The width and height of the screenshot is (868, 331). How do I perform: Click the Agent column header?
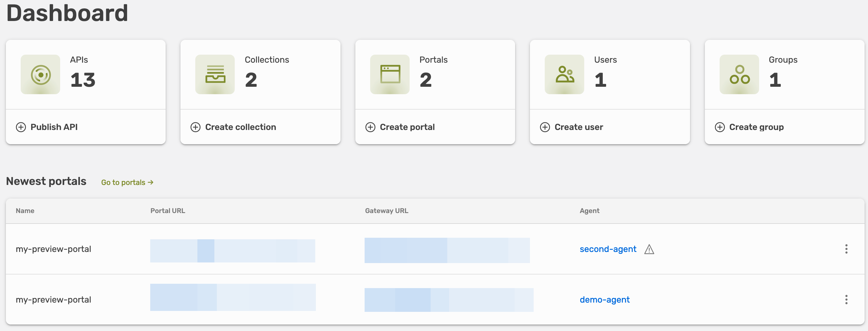tap(589, 211)
